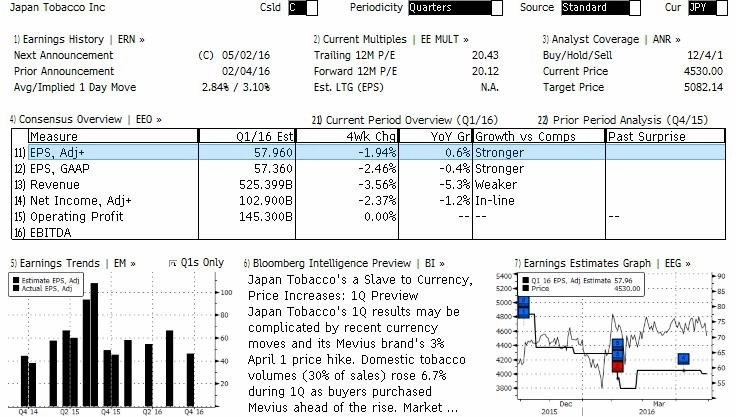This screenshot has height=417, width=736.
Task: Click the blue marker near Mar 2016
Action: [683, 359]
